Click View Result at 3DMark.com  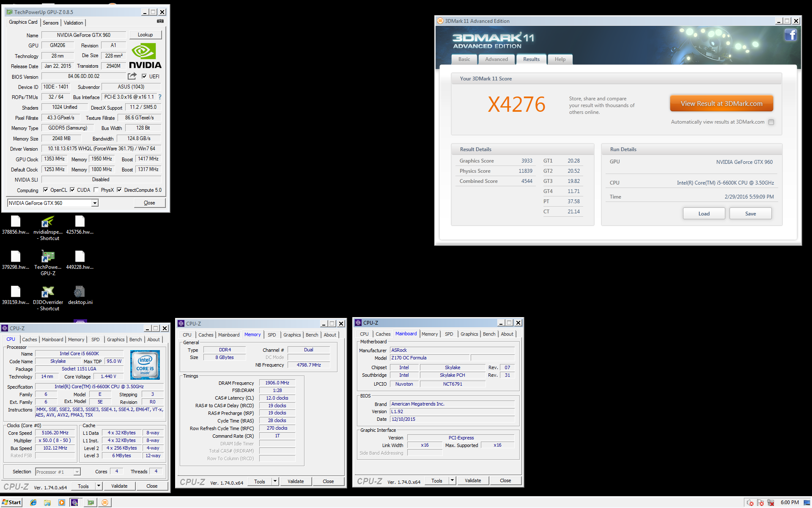pyautogui.click(x=721, y=103)
